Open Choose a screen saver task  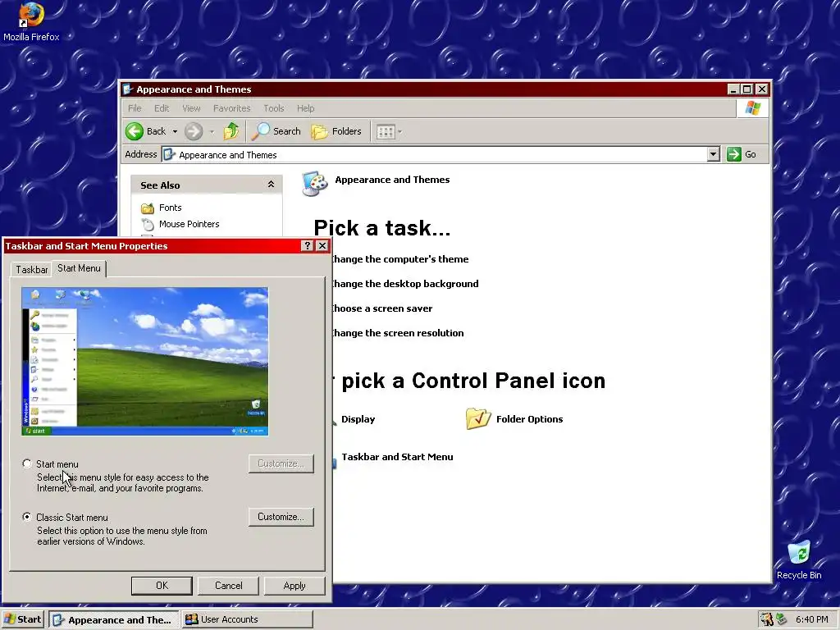(x=381, y=308)
